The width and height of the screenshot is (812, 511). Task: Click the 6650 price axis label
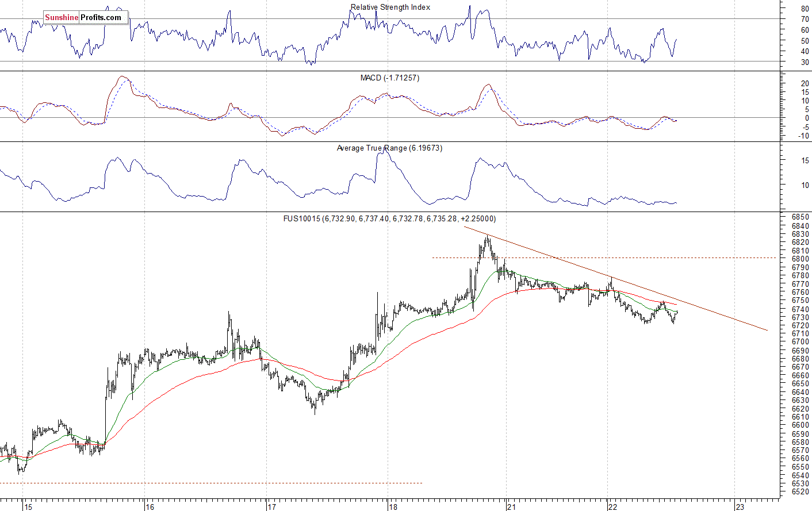pyautogui.click(x=800, y=384)
